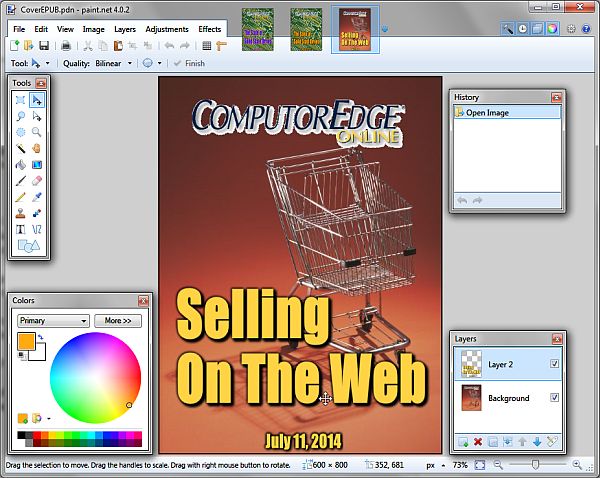Select the Pan hand tool
600x478 pixels.
[37, 148]
